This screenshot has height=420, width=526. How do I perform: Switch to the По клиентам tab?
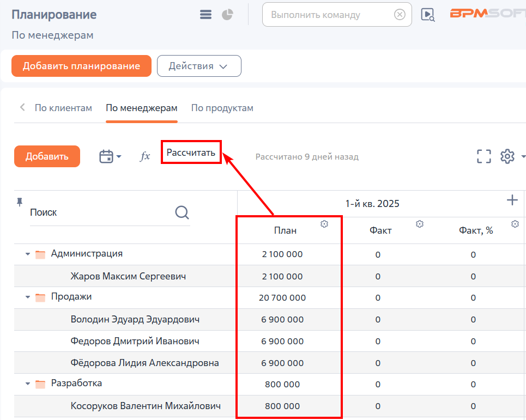63,108
